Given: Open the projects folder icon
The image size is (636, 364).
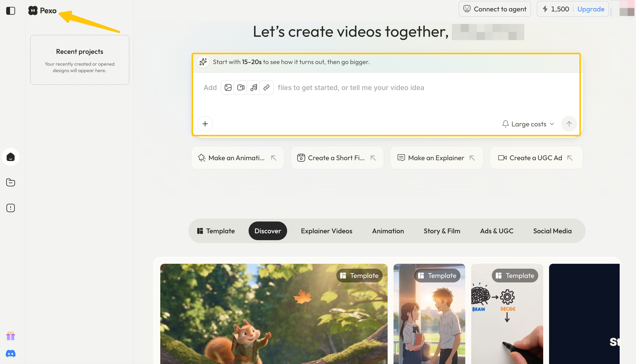Looking at the screenshot, I should (10, 183).
